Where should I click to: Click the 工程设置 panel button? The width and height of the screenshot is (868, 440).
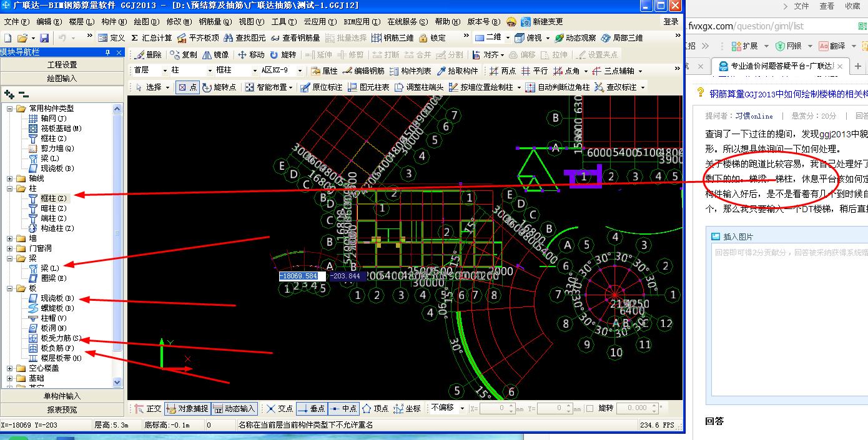62,65
